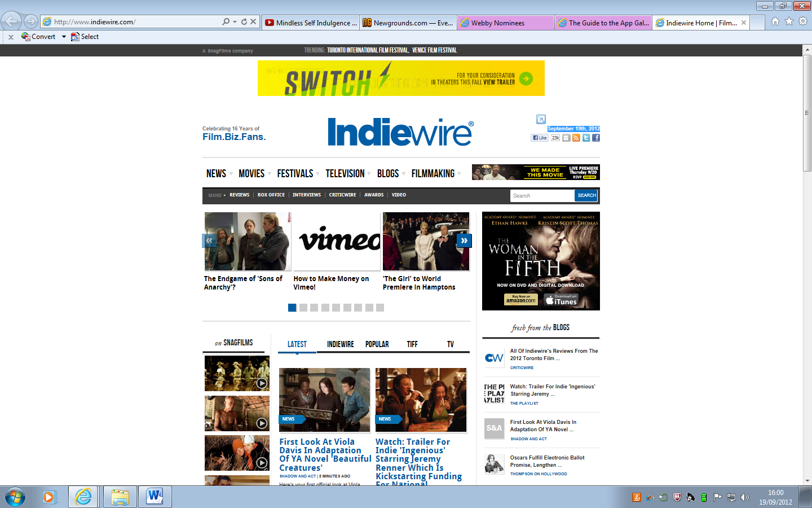Open the Buy Now on Amazon.com button
Viewport: 812px width, 508px height.
520,299
